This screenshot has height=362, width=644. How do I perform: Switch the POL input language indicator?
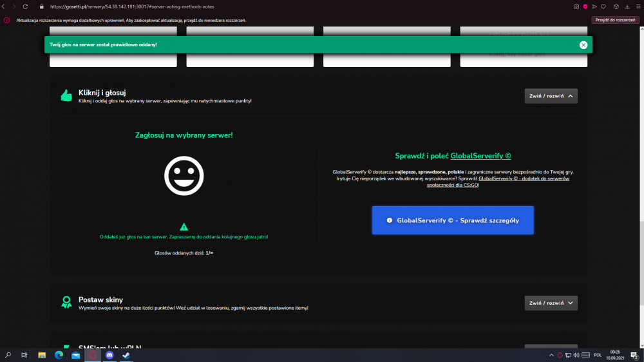(x=598, y=356)
